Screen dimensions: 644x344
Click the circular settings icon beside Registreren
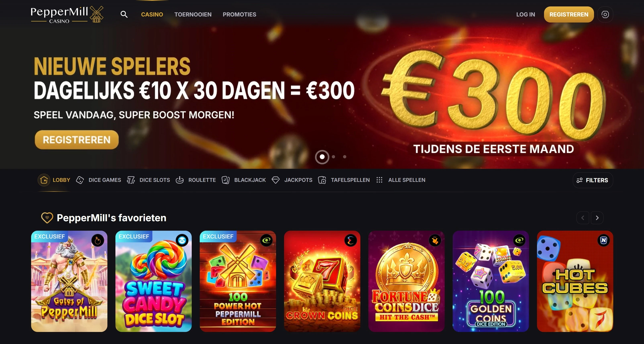(605, 14)
